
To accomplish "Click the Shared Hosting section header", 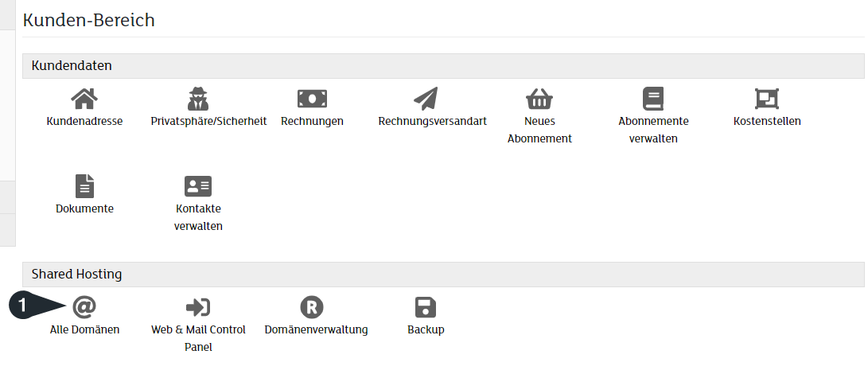I will pyautogui.click(x=76, y=275).
